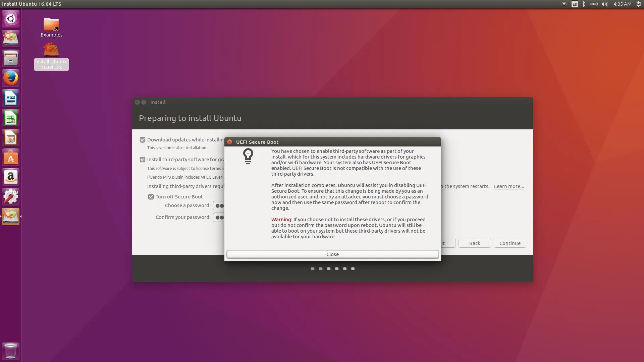
Task: Click the lightbulb icon in UEFI dialog
Action: [x=248, y=156]
